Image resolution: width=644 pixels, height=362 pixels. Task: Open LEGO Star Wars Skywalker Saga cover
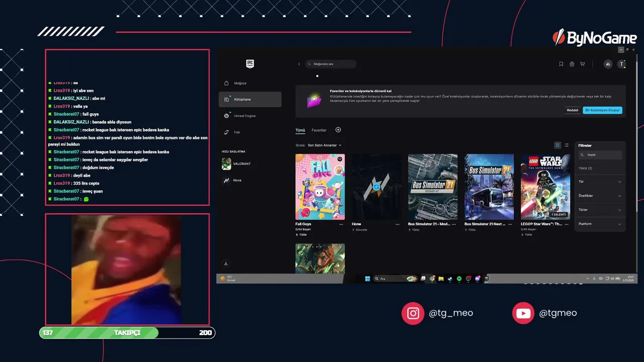545,187
